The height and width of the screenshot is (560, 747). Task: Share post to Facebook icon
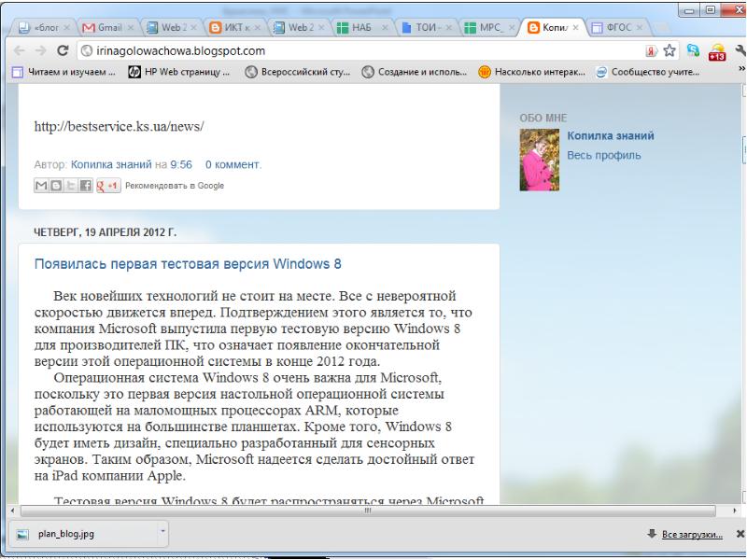pyautogui.click(x=86, y=185)
